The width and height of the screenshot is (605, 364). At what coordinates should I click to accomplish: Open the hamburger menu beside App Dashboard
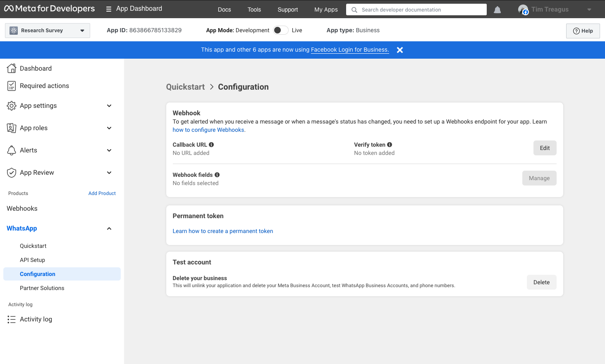(109, 9)
